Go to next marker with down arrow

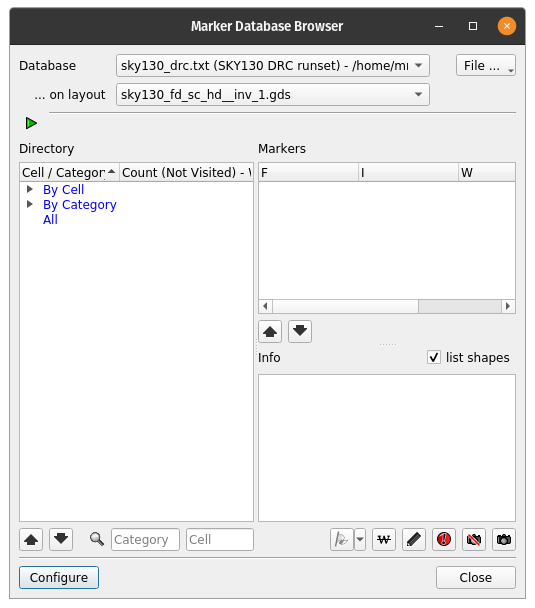pyautogui.click(x=300, y=332)
